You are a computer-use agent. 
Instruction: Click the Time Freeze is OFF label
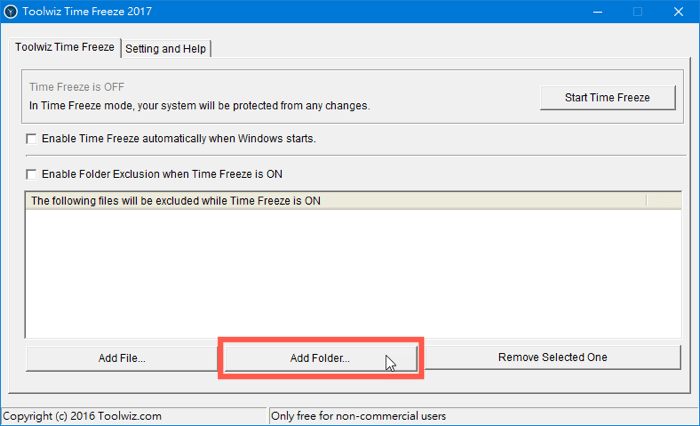tap(77, 87)
